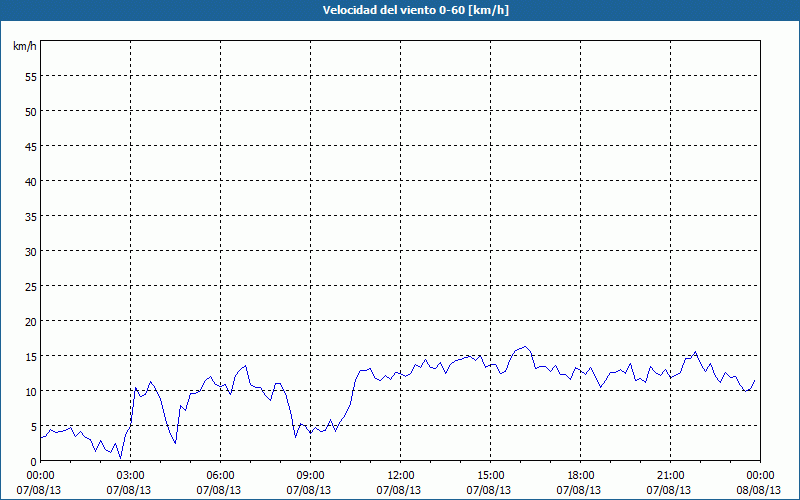Click the wind speed peak near 16:00
The image size is (800, 500).
pyautogui.click(x=525, y=346)
